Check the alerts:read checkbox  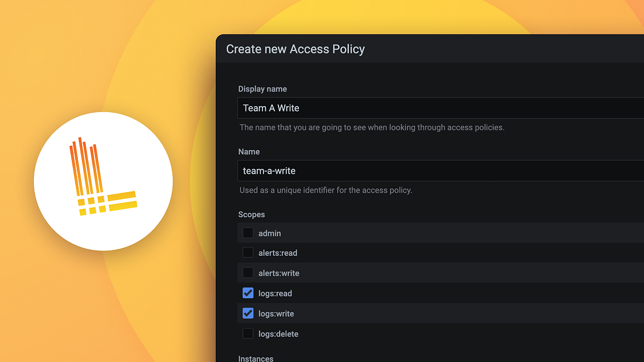[248, 253]
